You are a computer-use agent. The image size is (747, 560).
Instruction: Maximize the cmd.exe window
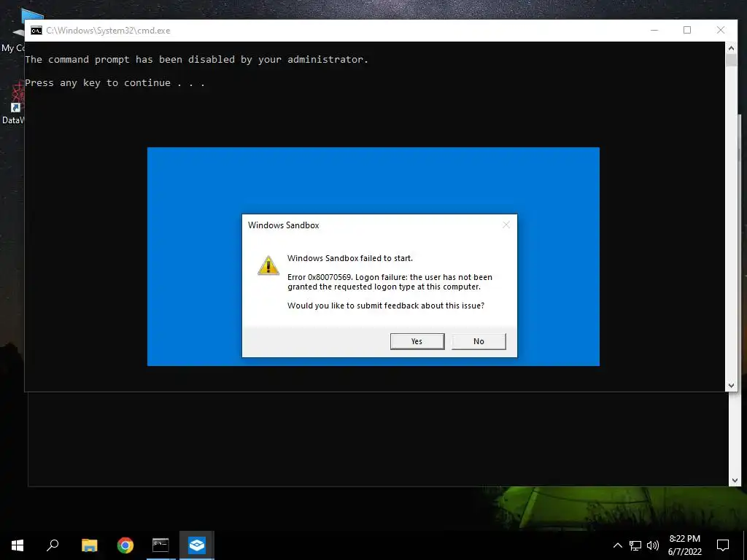coord(687,30)
